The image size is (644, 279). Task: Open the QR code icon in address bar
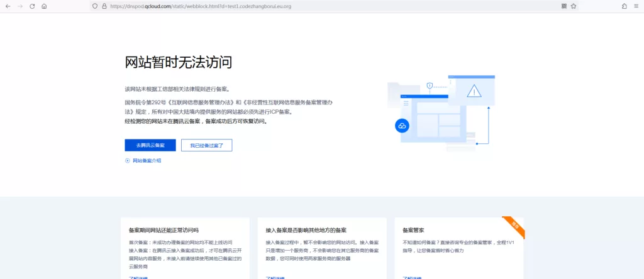click(563, 6)
